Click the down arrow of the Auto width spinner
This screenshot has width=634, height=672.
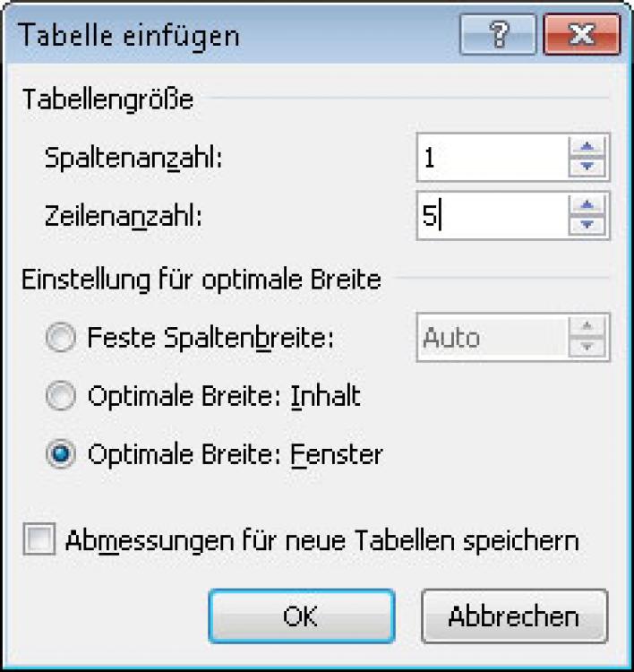[588, 348]
